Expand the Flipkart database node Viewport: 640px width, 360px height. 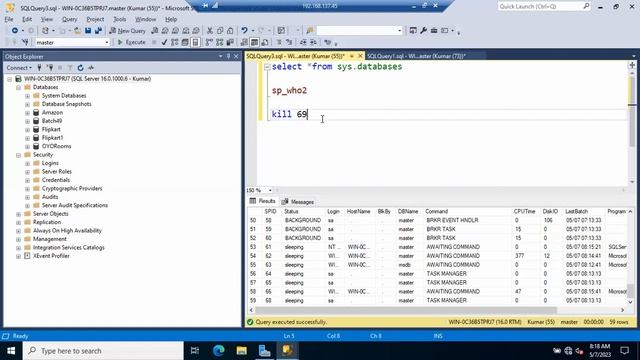click(x=27, y=129)
